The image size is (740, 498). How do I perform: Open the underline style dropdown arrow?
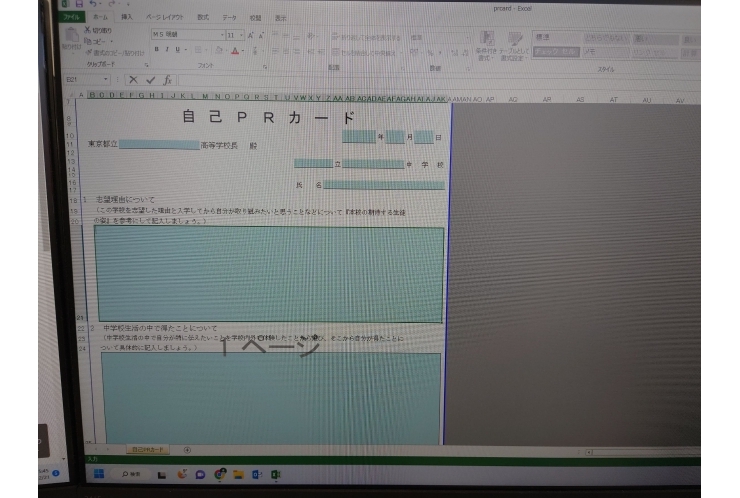pyautogui.click(x=186, y=50)
